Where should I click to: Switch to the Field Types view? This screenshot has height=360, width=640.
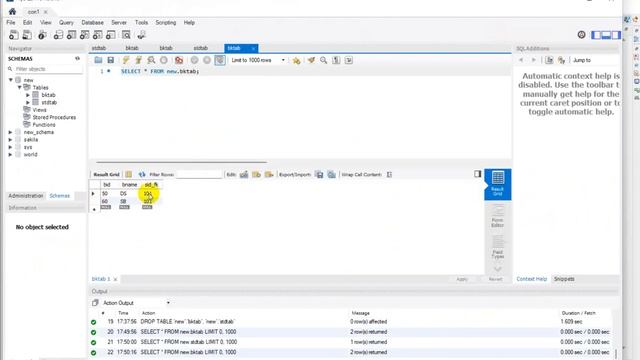[498, 247]
